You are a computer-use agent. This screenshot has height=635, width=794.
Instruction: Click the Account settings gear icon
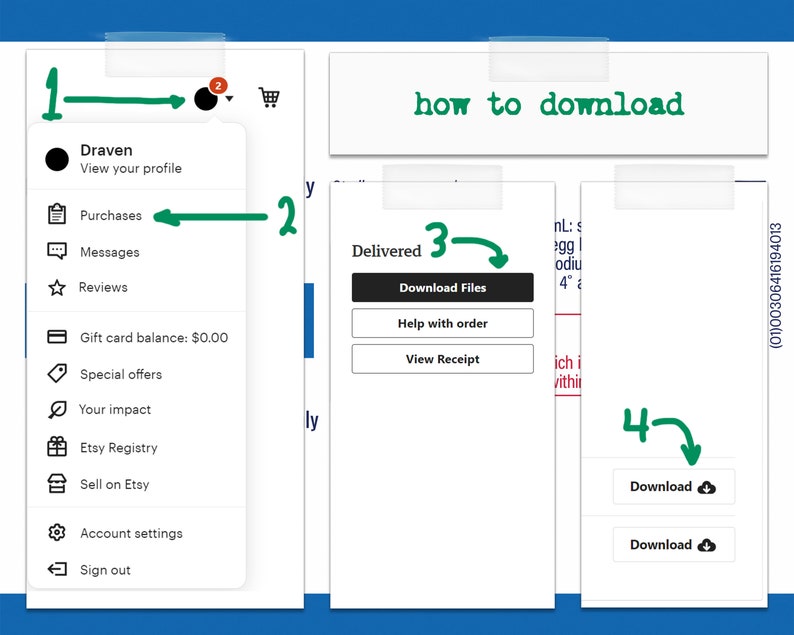(x=57, y=532)
